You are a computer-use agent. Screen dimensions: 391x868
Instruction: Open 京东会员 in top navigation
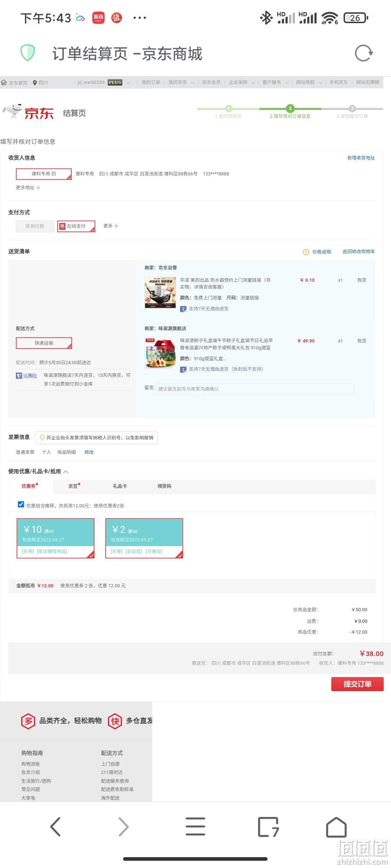coord(211,82)
